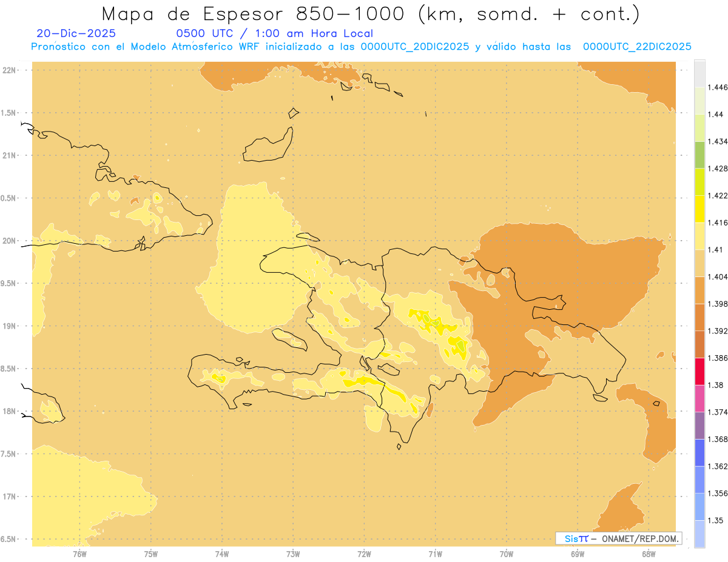Click the longitude label '68W'

coord(649,554)
